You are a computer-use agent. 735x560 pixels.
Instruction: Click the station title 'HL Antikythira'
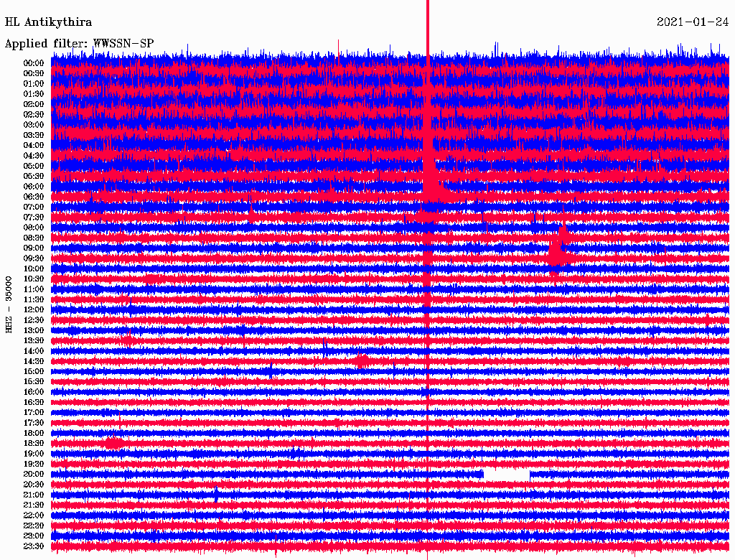(x=48, y=22)
